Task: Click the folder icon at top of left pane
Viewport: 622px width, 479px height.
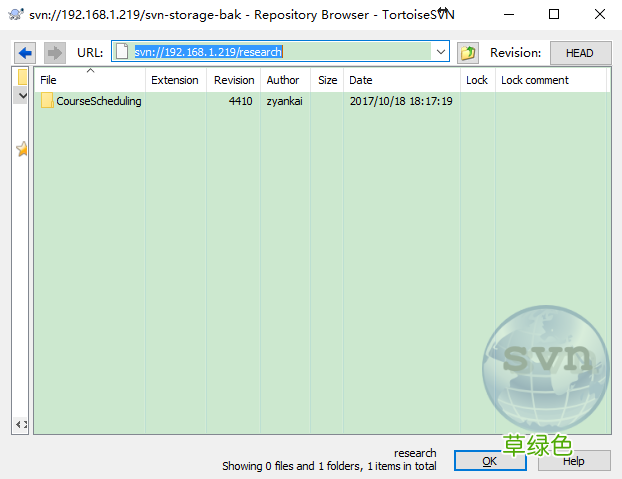Action: [22, 78]
